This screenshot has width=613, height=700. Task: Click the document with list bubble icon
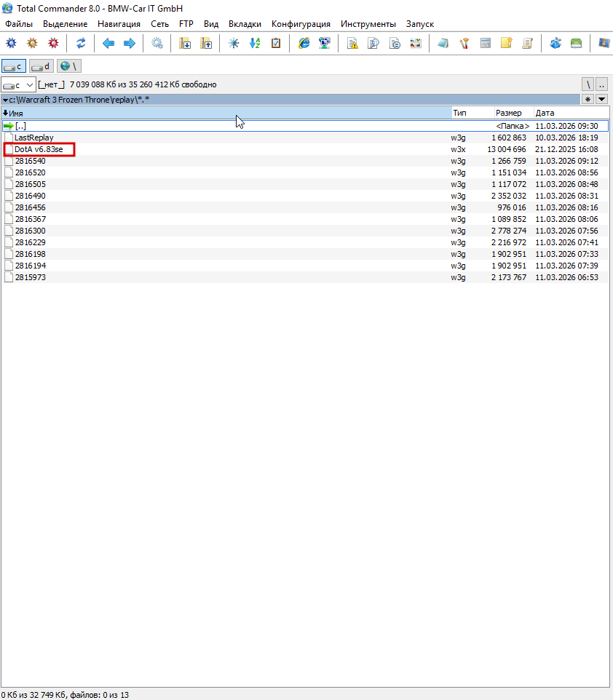395,44
